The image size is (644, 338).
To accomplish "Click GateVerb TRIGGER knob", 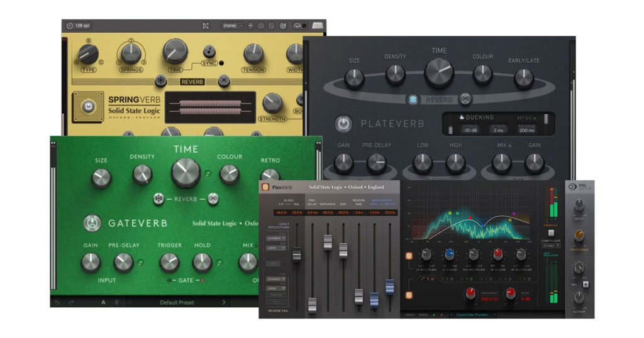I will click(x=169, y=263).
